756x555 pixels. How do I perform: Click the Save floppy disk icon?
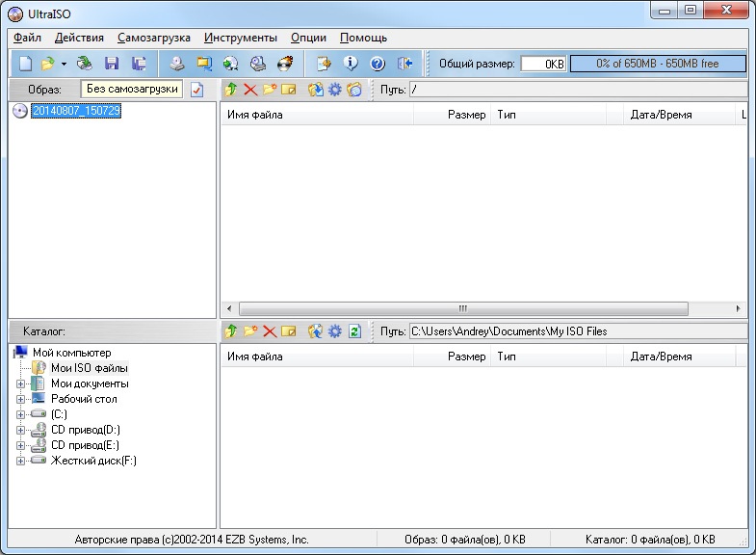(112, 64)
